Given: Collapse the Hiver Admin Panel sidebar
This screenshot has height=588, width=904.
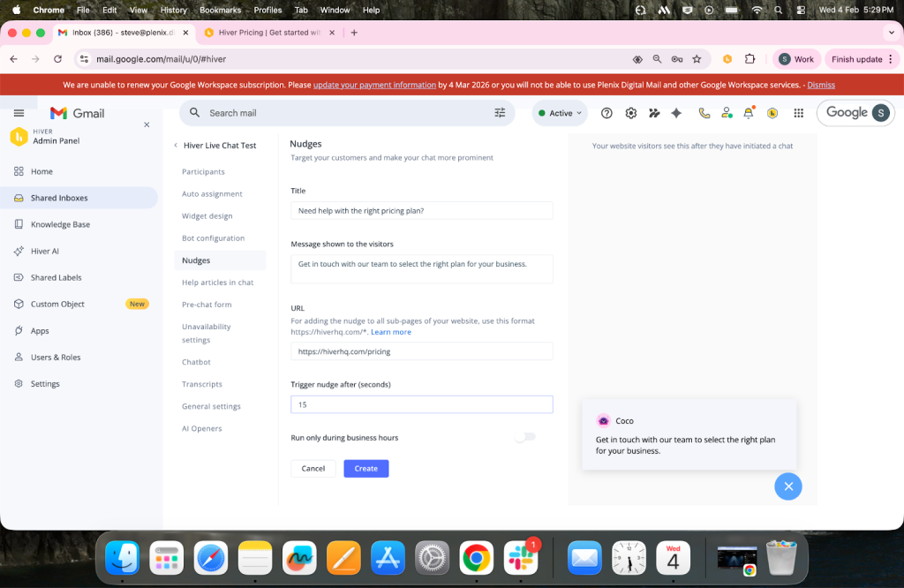Looking at the screenshot, I should click(x=146, y=124).
